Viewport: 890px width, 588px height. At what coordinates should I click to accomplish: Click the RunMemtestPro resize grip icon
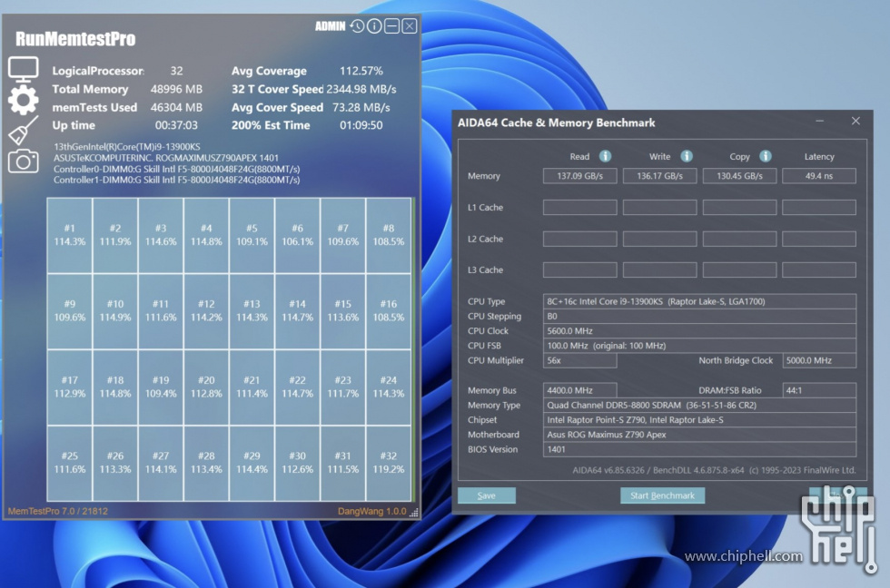point(414,512)
